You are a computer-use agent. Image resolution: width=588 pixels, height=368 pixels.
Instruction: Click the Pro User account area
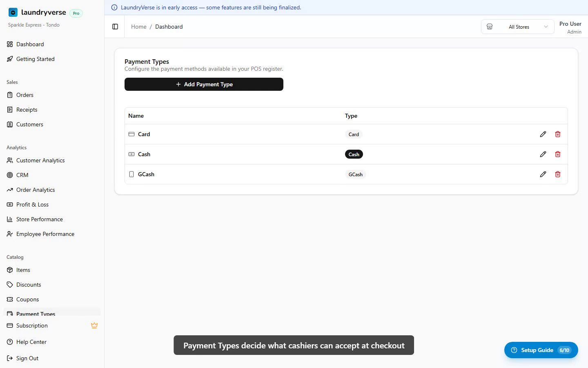click(x=570, y=27)
